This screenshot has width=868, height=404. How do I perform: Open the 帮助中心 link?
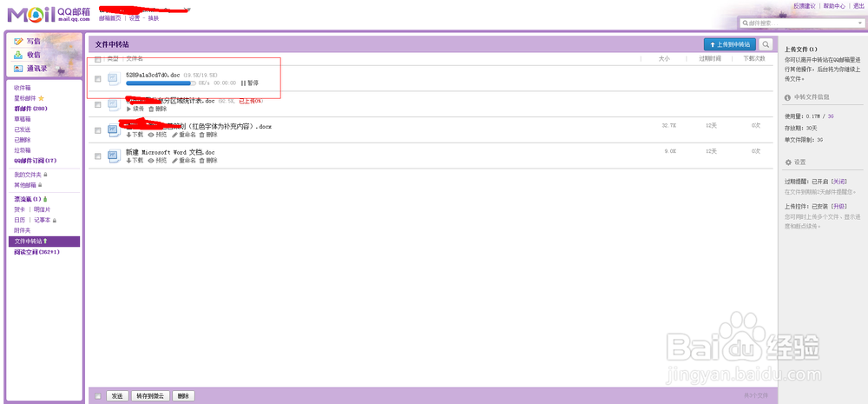834,6
